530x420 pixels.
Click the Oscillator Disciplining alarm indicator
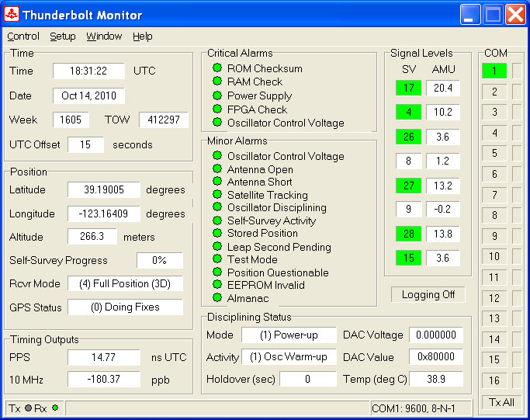[217, 207]
